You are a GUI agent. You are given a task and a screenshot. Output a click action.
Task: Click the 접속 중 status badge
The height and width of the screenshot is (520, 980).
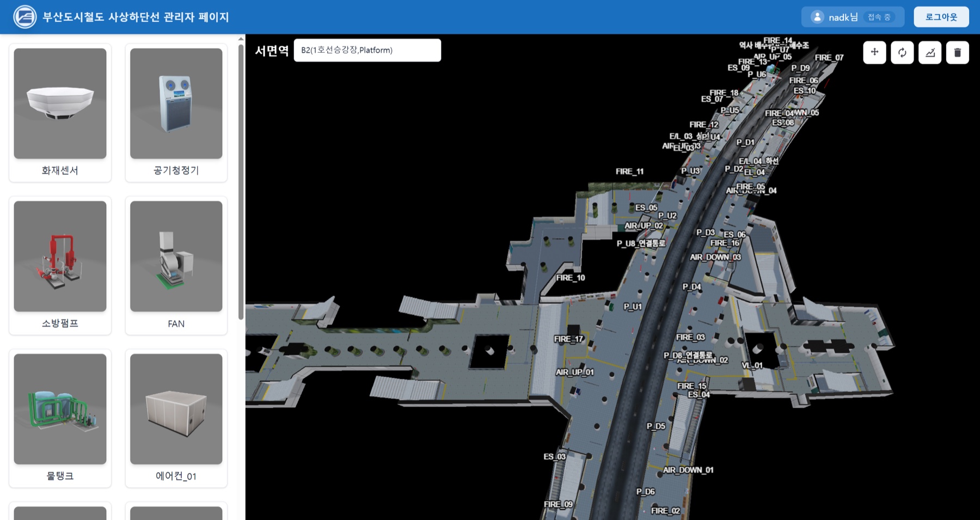[x=879, y=17]
